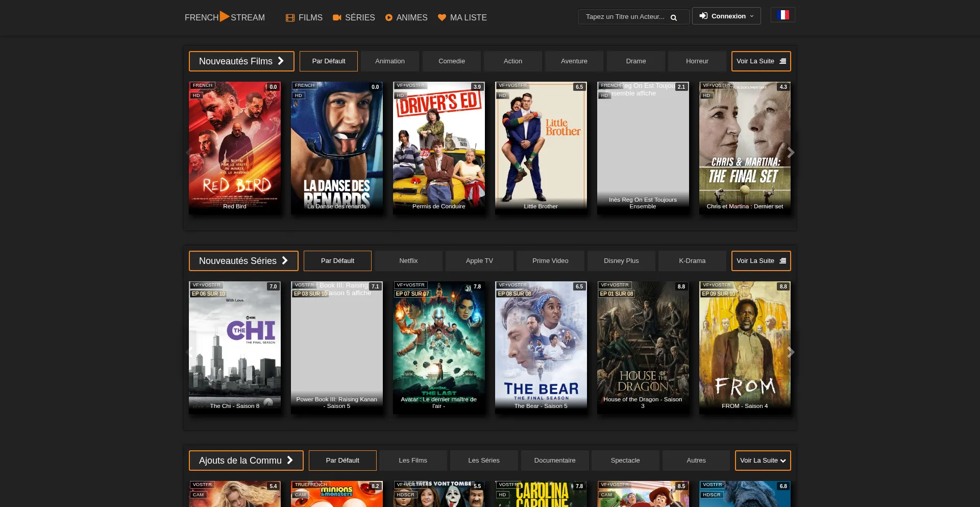The width and height of the screenshot is (980, 507).
Task: Open the SÉRIES menu
Action: (x=354, y=18)
